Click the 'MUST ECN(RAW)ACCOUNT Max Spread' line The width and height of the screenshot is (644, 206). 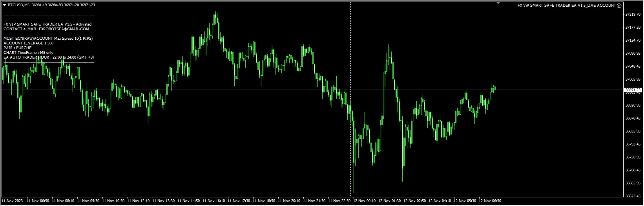[x=48, y=39]
